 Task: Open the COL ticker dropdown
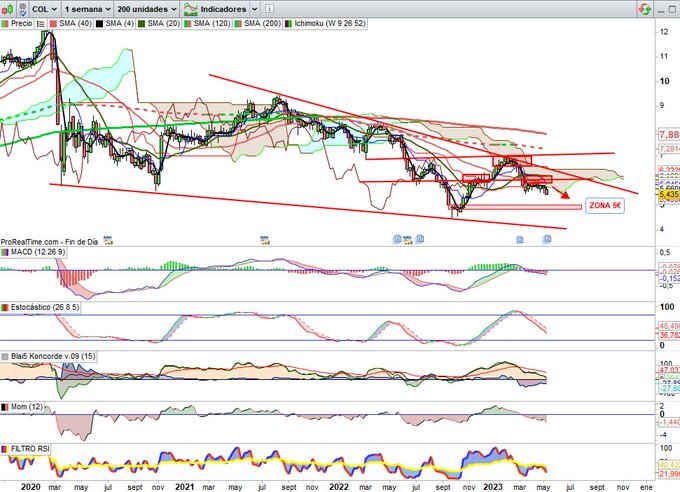coord(44,9)
